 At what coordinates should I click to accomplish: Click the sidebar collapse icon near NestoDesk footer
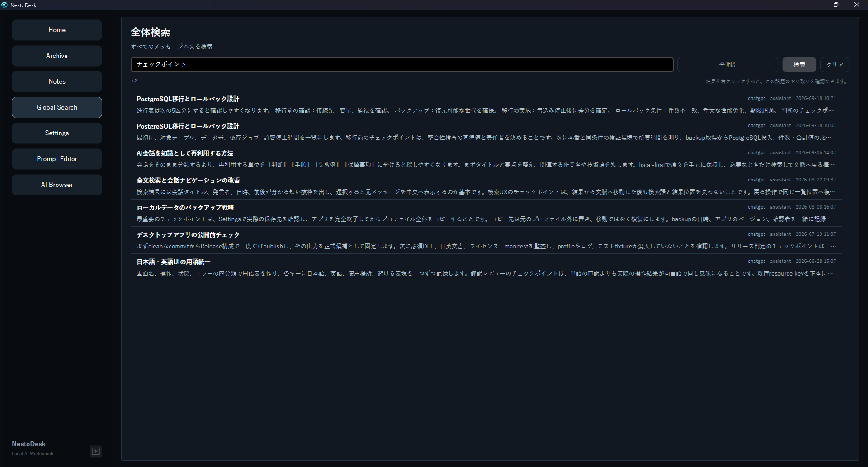(96, 451)
